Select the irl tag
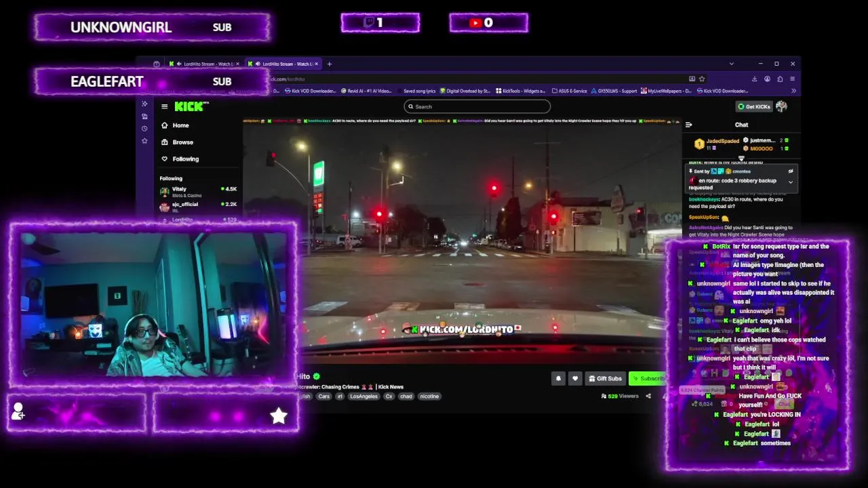Viewport: 868px width, 488px height. pos(340,396)
